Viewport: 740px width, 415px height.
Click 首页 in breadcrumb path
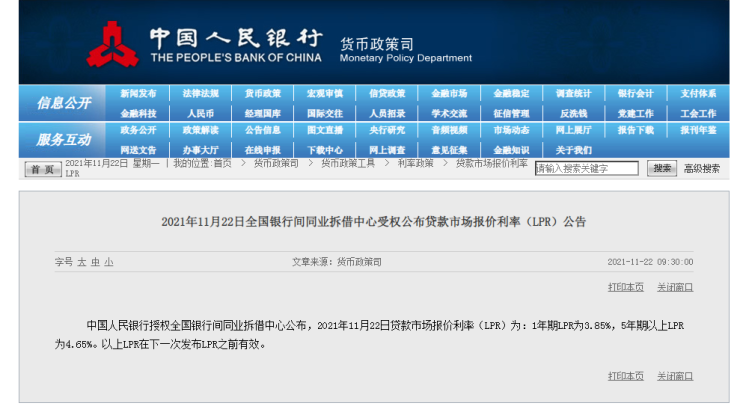point(223,163)
